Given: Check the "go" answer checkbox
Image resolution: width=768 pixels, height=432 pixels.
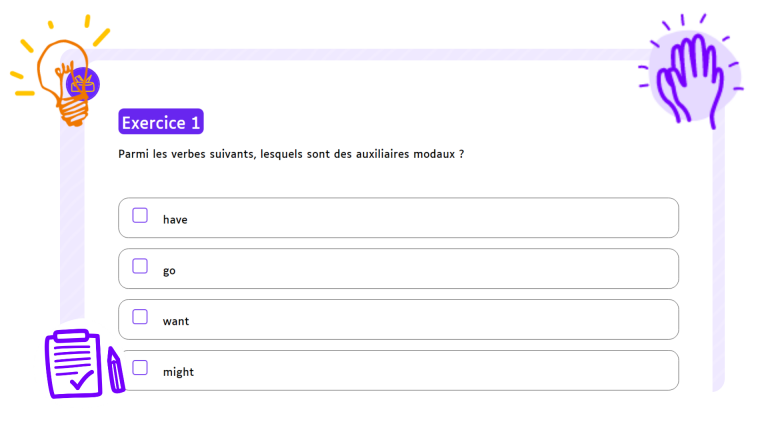Looking at the screenshot, I should click(x=140, y=267).
